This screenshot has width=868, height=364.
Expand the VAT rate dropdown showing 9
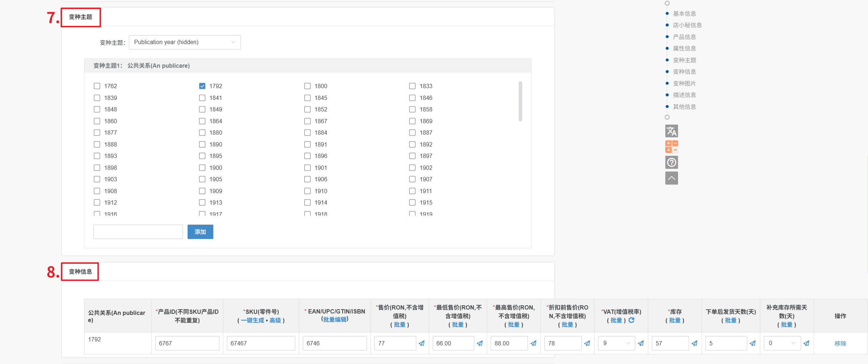click(616, 343)
